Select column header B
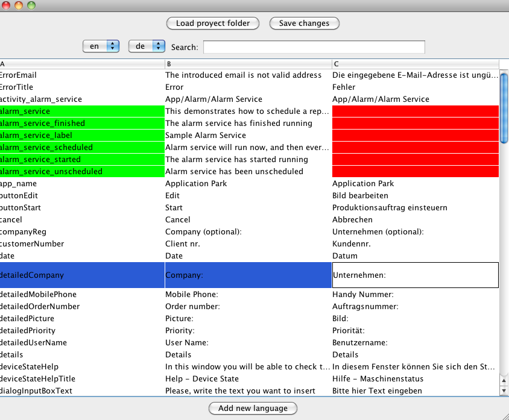Image resolution: width=509 pixels, height=420 pixels. coord(247,63)
